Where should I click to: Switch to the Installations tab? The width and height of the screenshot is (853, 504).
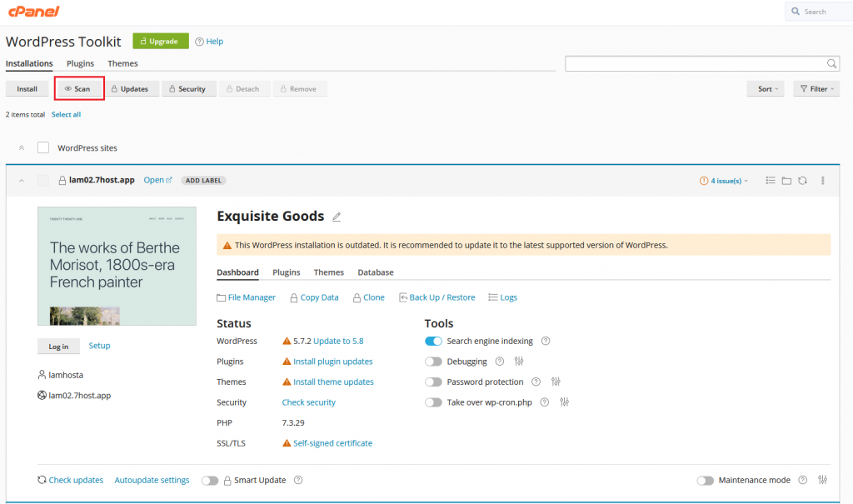pyautogui.click(x=29, y=63)
